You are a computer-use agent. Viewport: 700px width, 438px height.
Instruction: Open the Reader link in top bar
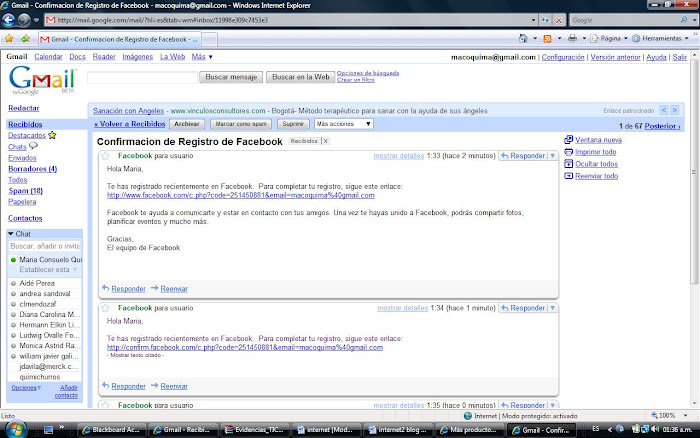pyautogui.click(x=104, y=57)
